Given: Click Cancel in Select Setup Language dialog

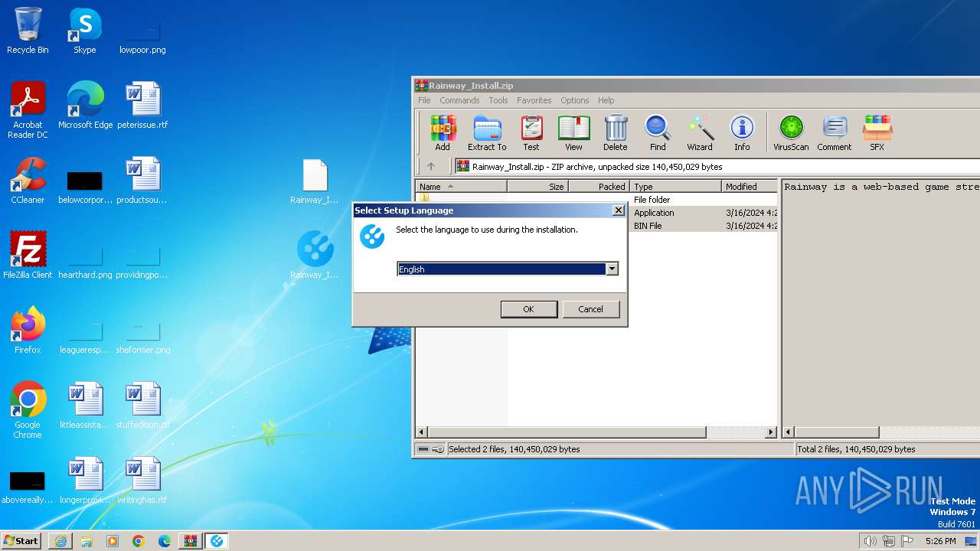Looking at the screenshot, I should point(590,309).
